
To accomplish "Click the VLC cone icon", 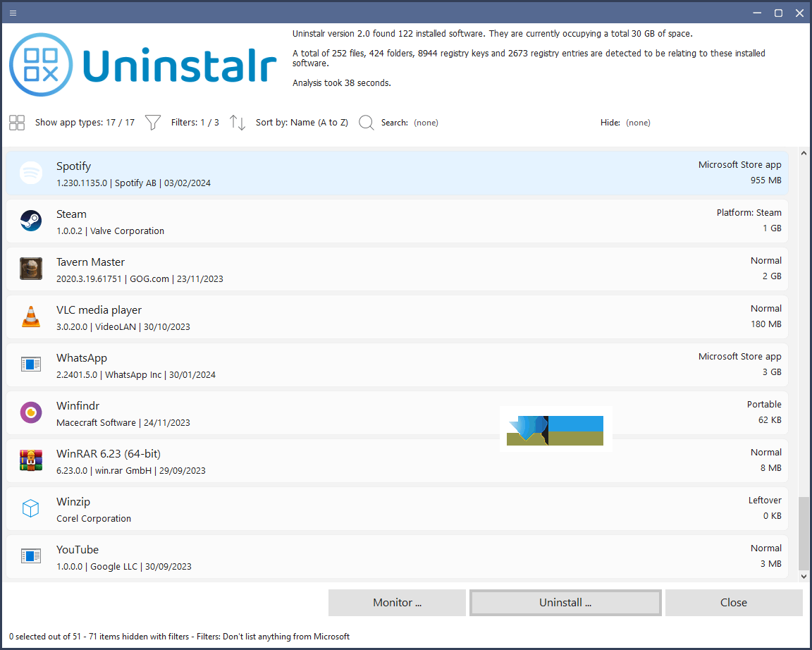I will pyautogui.click(x=31, y=317).
